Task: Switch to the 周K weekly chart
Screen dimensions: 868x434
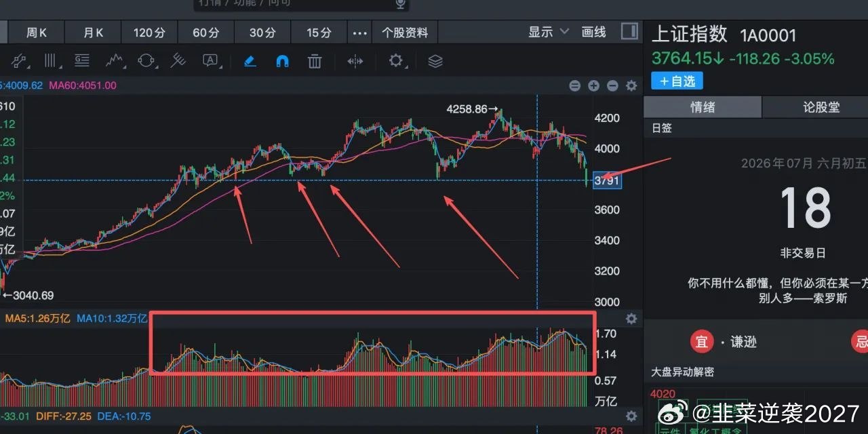Action: [37, 32]
